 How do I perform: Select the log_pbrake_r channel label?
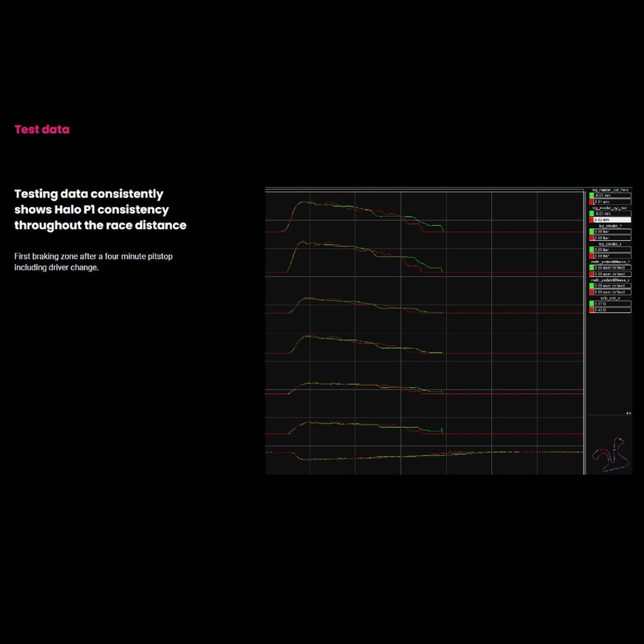(x=610, y=244)
